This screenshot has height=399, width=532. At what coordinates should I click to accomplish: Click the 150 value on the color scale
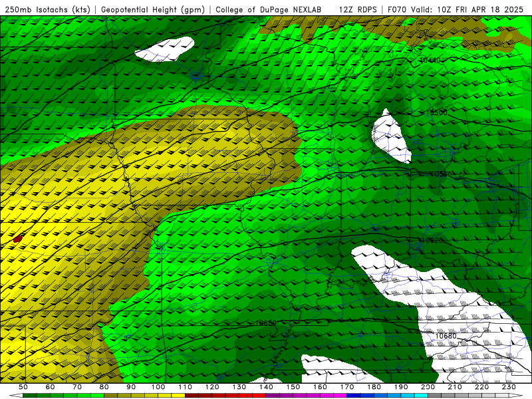293,387
